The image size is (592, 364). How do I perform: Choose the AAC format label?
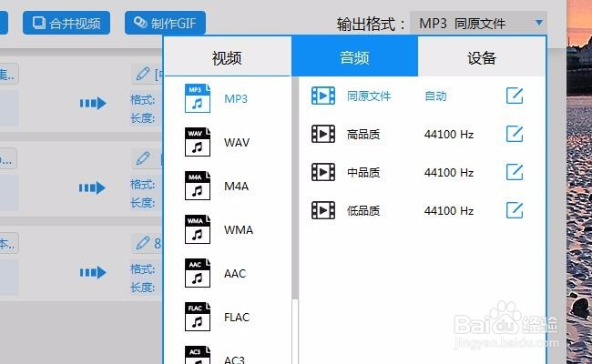[235, 274]
